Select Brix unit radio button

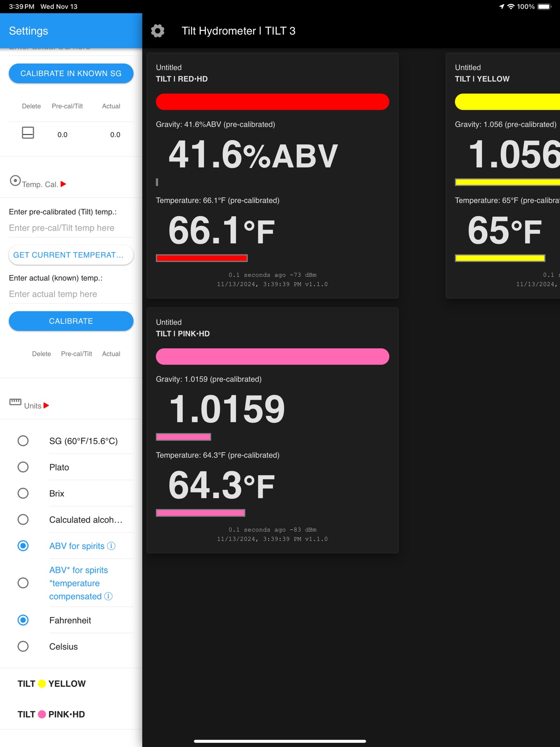[x=23, y=493]
